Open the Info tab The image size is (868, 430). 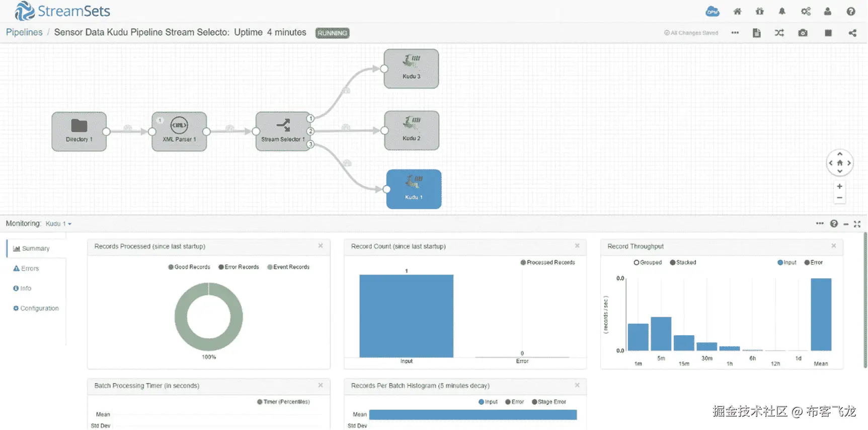22,289
